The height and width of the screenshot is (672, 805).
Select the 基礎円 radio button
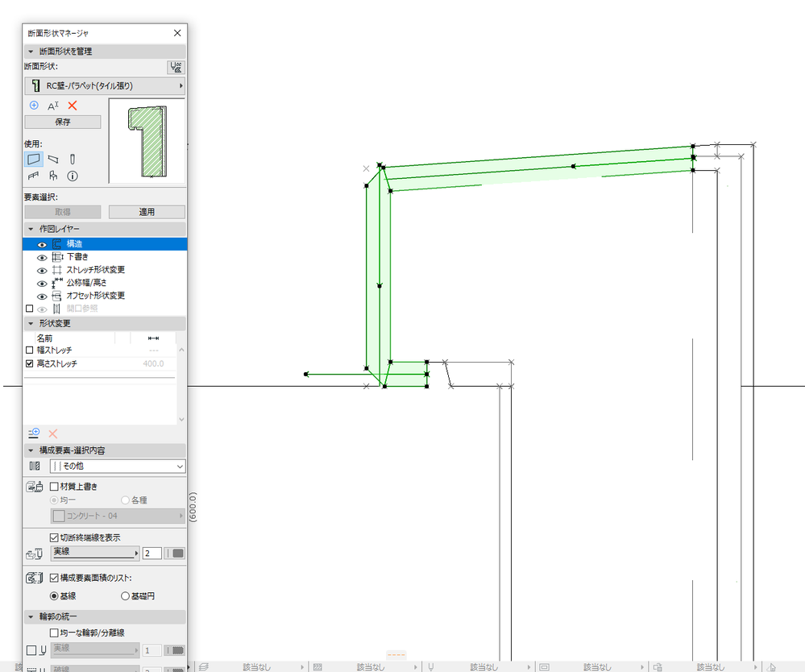coord(125,596)
